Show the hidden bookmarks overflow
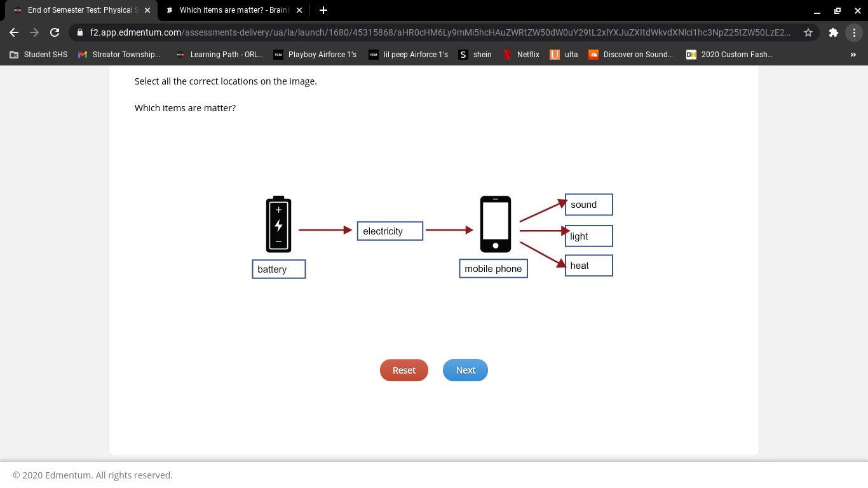This screenshot has width=868, height=488. (x=853, y=55)
